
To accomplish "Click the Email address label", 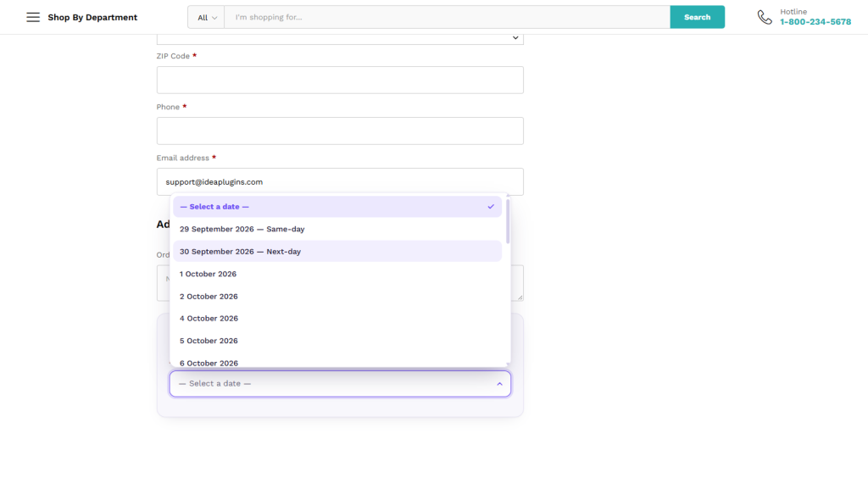I will (183, 158).
